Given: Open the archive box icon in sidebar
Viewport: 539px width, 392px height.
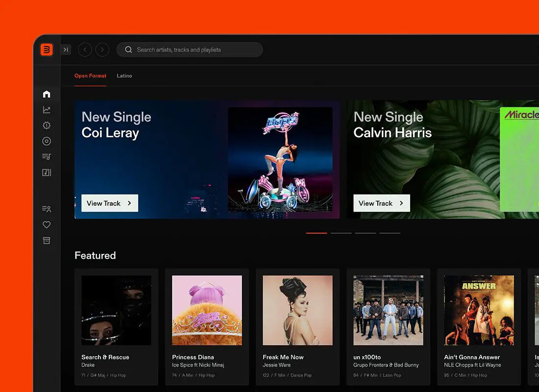Looking at the screenshot, I should pyautogui.click(x=47, y=241).
